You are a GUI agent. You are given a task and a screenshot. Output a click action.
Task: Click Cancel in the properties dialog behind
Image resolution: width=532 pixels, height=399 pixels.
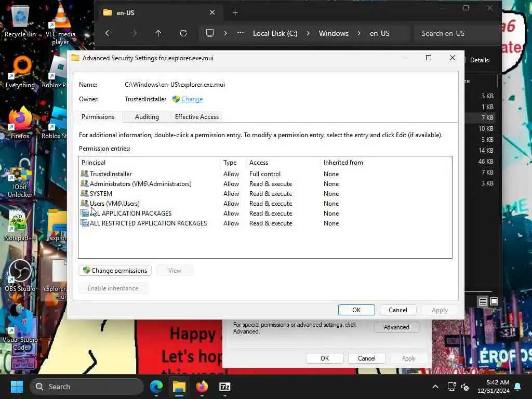366,358
